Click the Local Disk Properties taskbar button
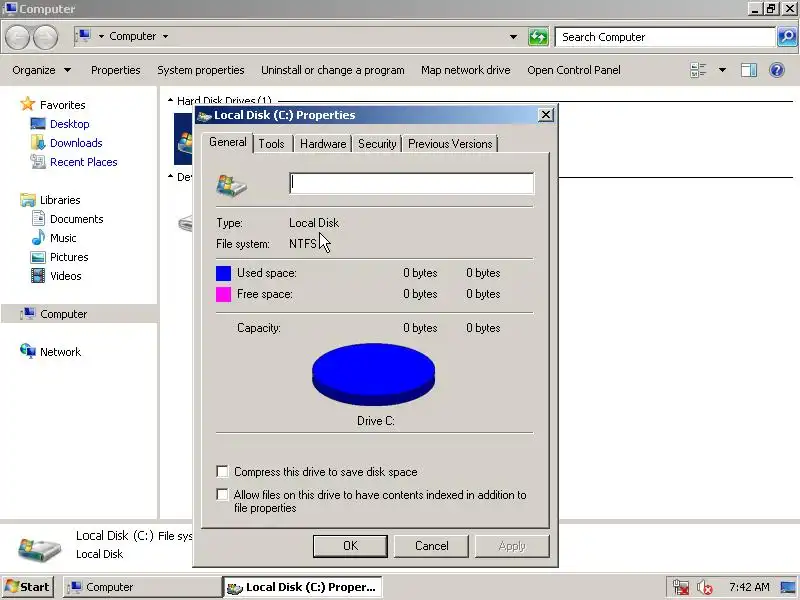Image resolution: width=800 pixels, height=600 pixels. coord(303,587)
